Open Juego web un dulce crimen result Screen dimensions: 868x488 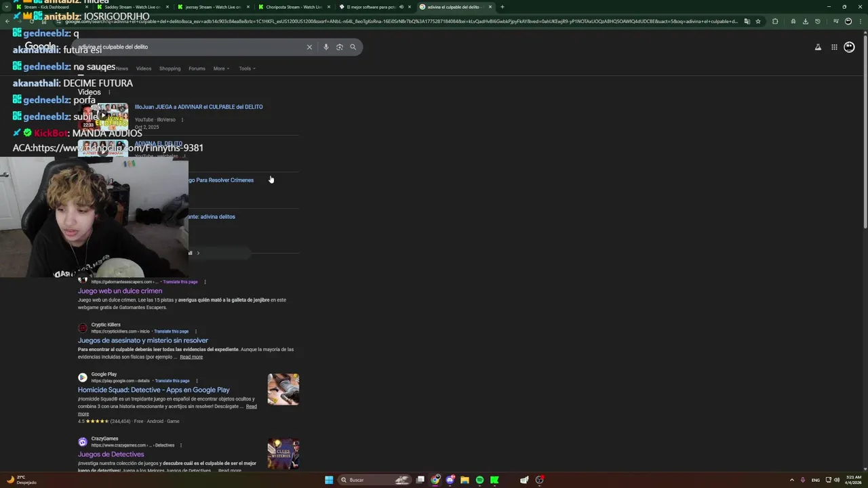point(120,291)
